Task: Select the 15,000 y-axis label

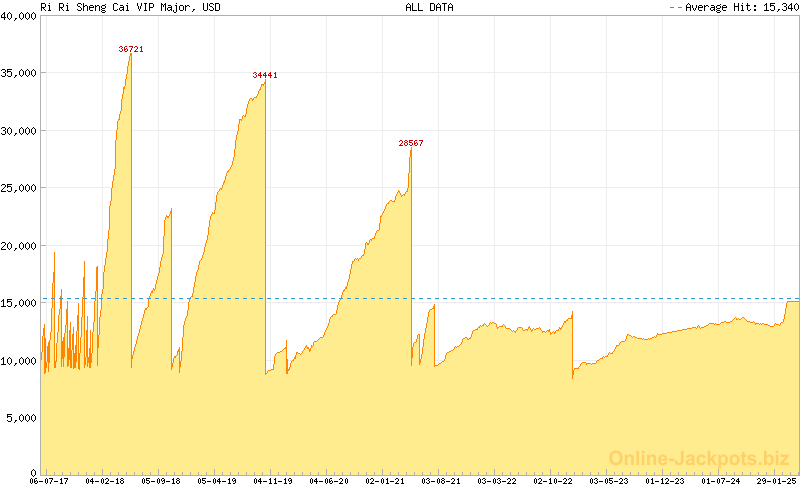Action: [19, 302]
